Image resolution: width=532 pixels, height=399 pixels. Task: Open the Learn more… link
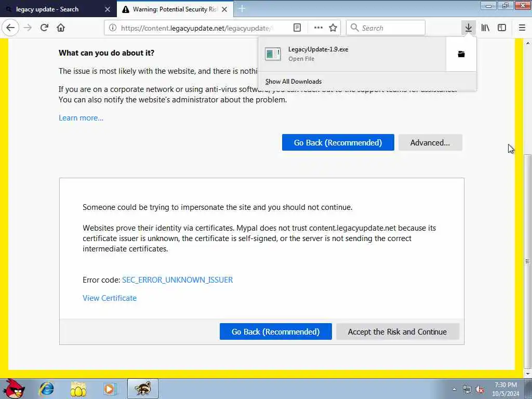click(x=81, y=118)
